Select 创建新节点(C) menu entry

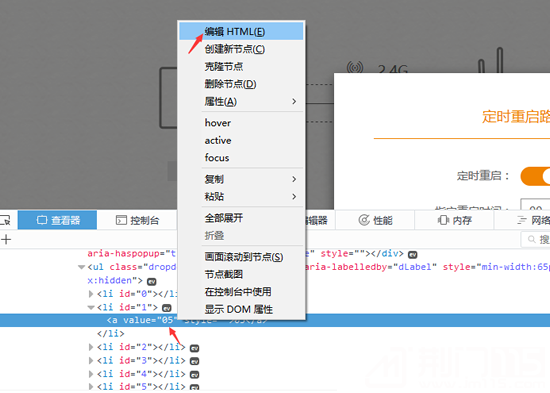[241, 49]
